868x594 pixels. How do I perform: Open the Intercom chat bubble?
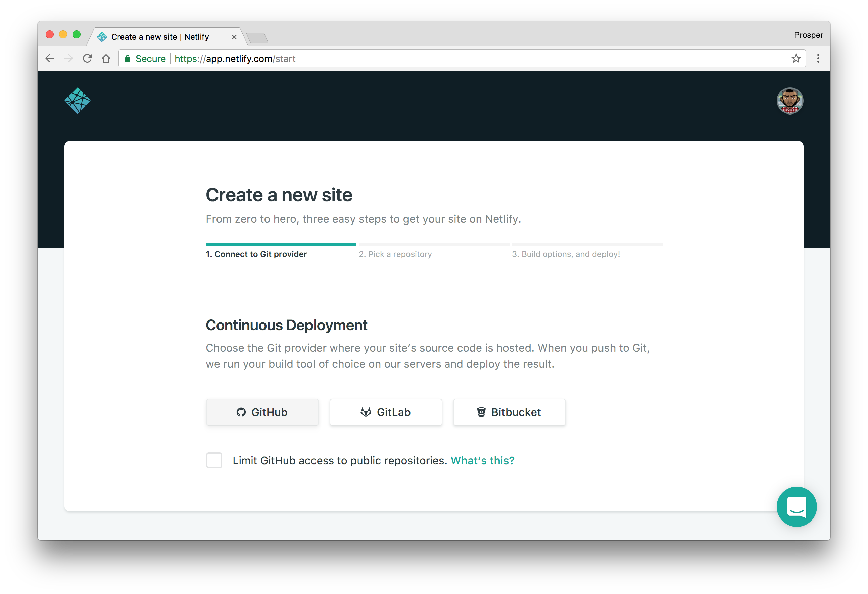(796, 506)
